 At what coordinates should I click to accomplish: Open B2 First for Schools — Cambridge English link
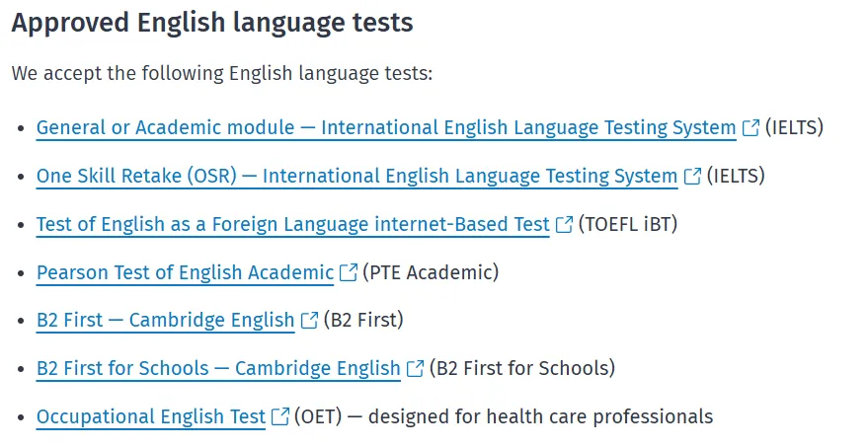[x=218, y=369]
